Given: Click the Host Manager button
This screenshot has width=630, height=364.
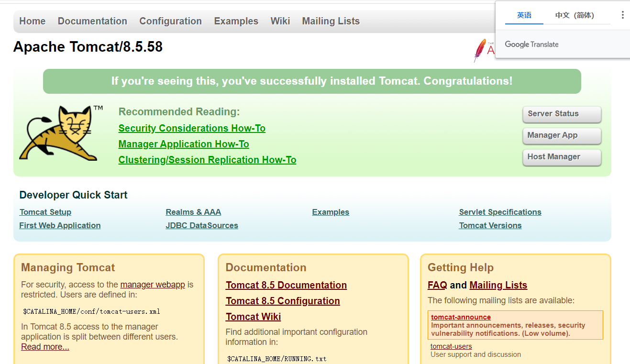Looking at the screenshot, I should pyautogui.click(x=562, y=157).
